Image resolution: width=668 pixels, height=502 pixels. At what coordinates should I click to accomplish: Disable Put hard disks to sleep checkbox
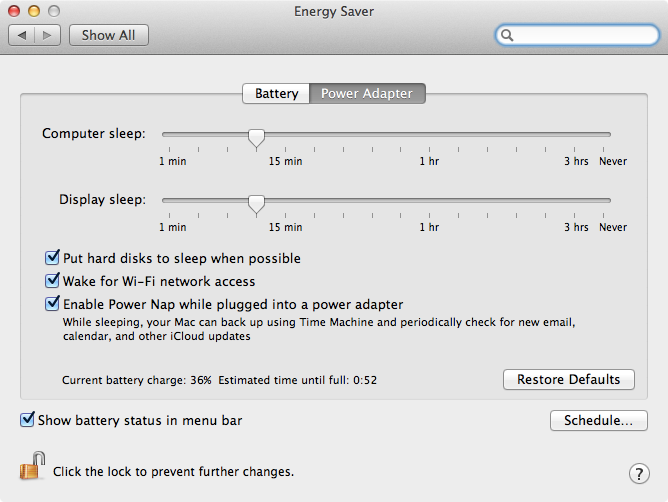(52, 257)
